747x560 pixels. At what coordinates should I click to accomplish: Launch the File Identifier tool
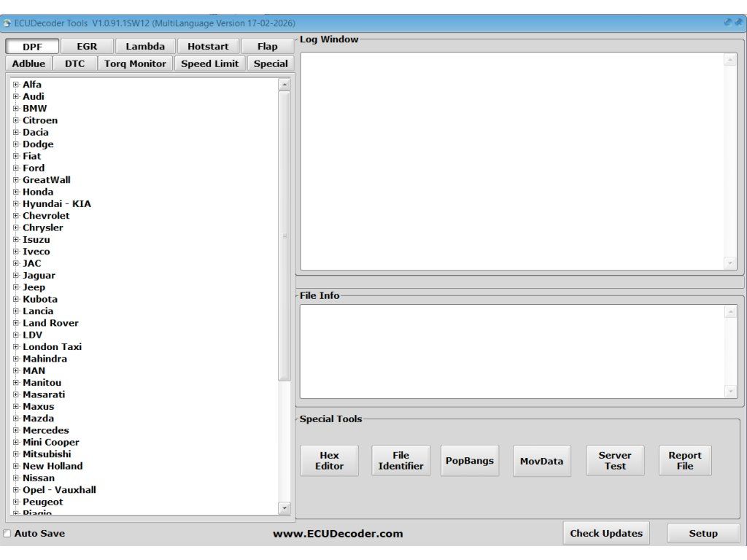click(x=400, y=461)
